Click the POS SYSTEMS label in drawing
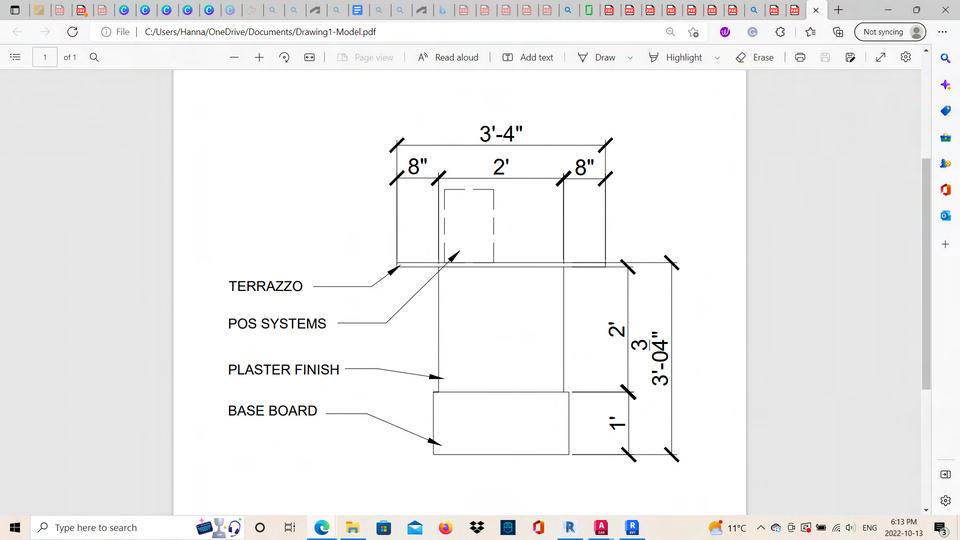Viewport: 960px width, 540px height. [x=277, y=323]
